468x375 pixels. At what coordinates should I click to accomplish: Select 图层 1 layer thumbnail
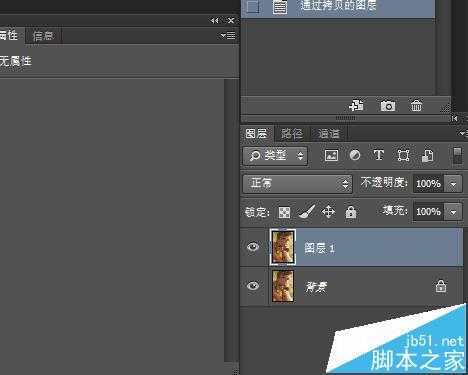283,247
